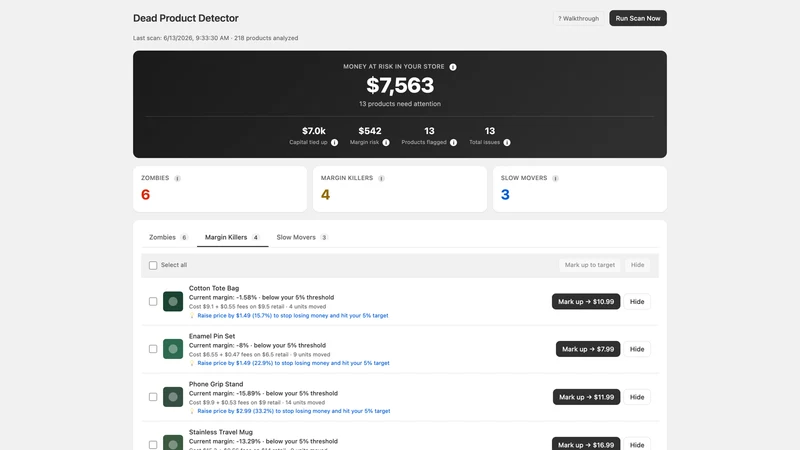
Task: Click the $7,563 money at risk total
Action: [400, 85]
